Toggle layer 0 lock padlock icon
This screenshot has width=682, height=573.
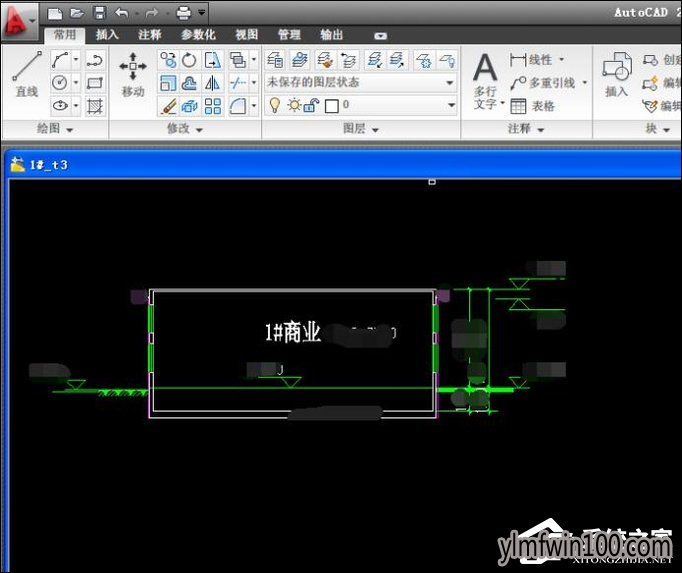pos(312,105)
